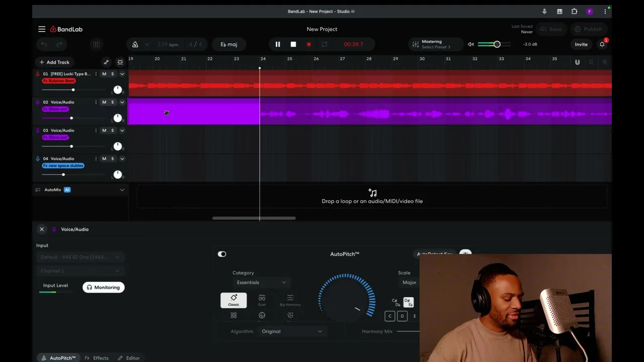Expand the AutoMix section
The height and width of the screenshot is (362, 644).
pos(122,190)
